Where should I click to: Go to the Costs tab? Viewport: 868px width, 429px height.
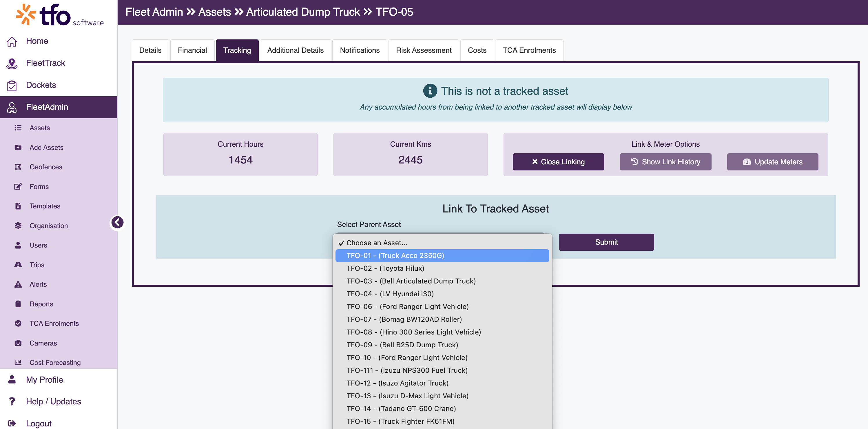(477, 50)
